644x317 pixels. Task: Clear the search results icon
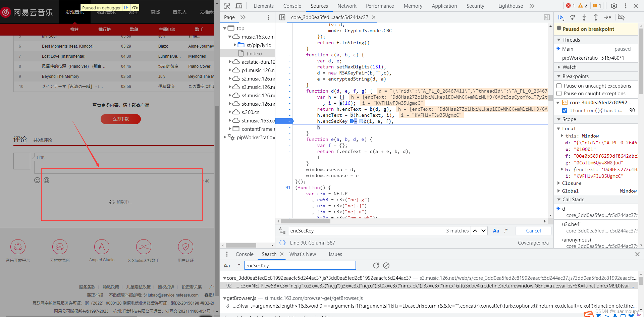tap(386, 265)
